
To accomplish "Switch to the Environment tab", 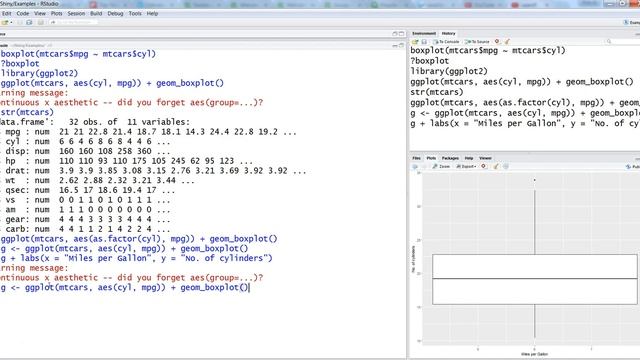I will [424, 33].
